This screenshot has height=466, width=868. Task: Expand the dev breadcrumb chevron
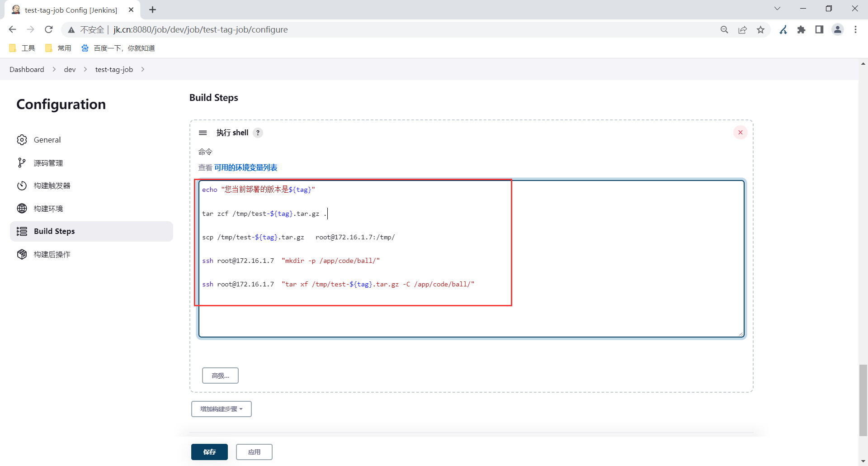[x=85, y=69]
